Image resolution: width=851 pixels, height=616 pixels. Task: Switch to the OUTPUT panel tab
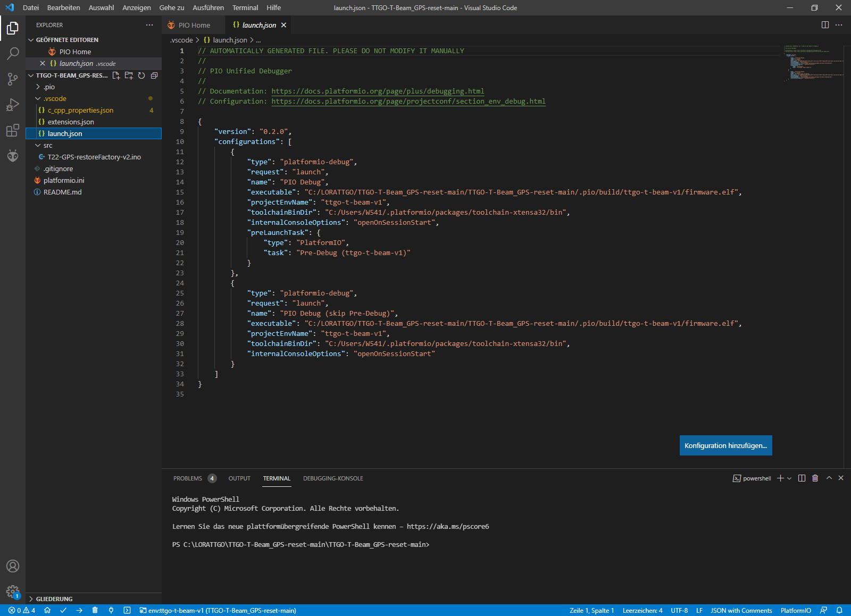tap(239, 478)
